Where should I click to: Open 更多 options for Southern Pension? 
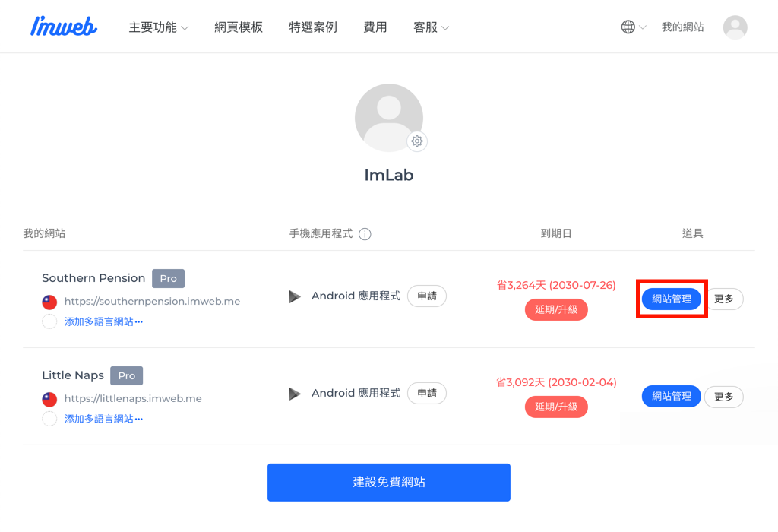724,299
